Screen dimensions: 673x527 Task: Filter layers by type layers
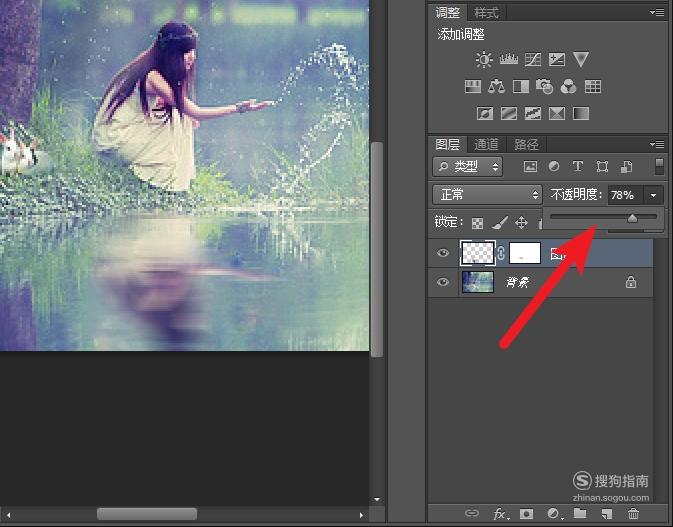click(x=578, y=167)
